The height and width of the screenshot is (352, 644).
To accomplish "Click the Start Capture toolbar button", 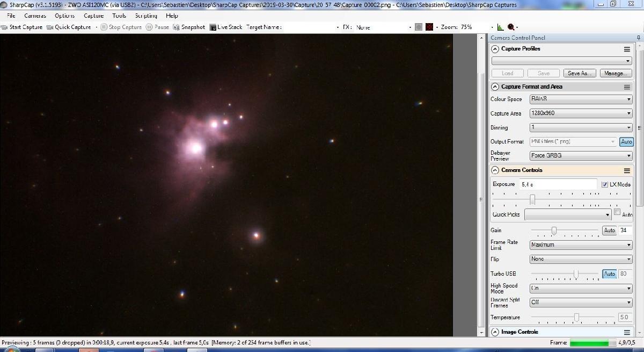I will point(22,27).
